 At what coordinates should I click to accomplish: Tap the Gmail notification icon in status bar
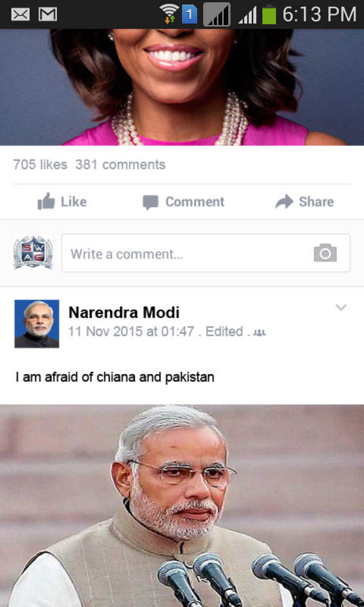pos(48,14)
